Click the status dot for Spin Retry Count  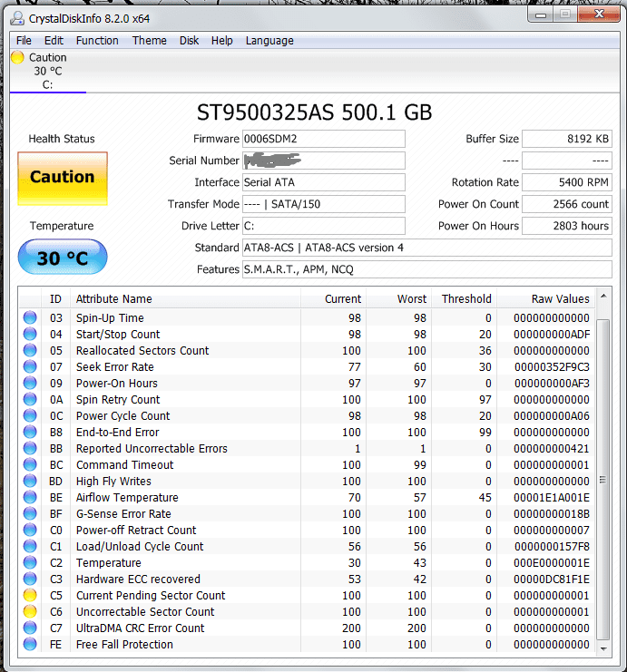pyautogui.click(x=30, y=399)
